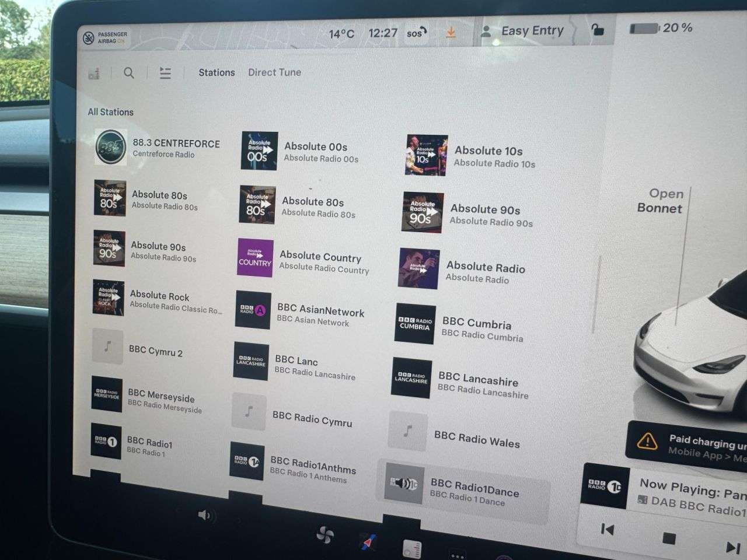Screen dimensions: 747x560
Task: Open the Easy Entry driver profile
Action: pos(523,32)
